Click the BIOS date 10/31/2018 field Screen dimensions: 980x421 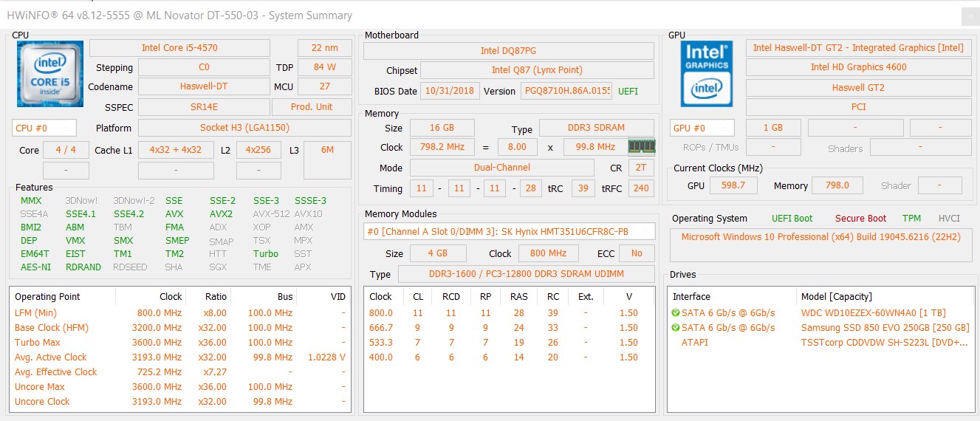(x=449, y=92)
